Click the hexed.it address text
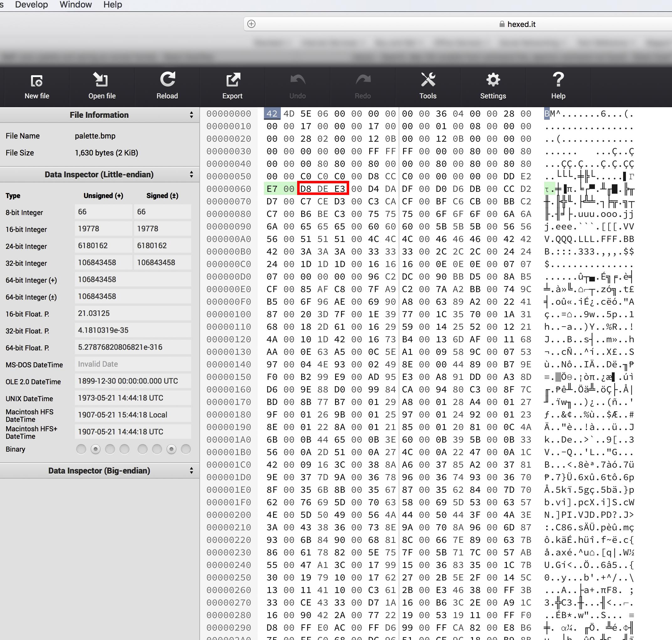The image size is (672, 640). [521, 24]
